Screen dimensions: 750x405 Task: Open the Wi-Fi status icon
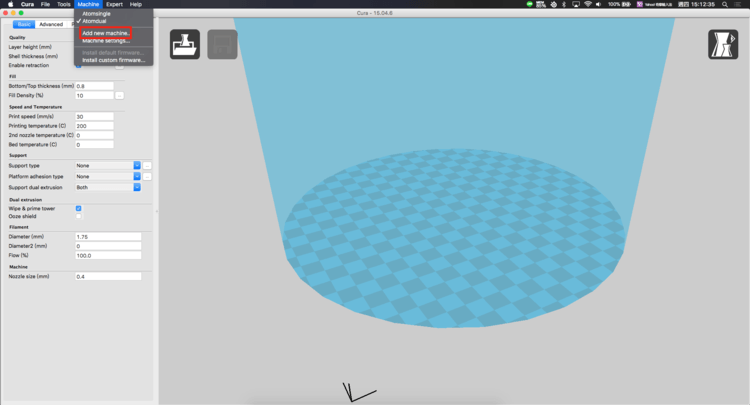pyautogui.click(x=587, y=4)
